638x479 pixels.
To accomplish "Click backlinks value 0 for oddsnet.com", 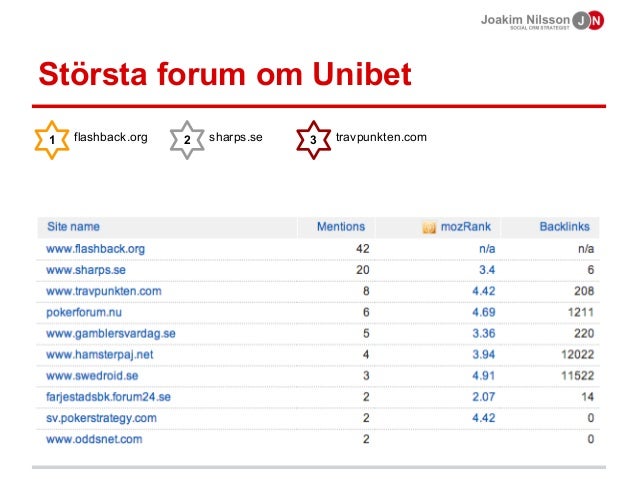I will click(590, 439).
